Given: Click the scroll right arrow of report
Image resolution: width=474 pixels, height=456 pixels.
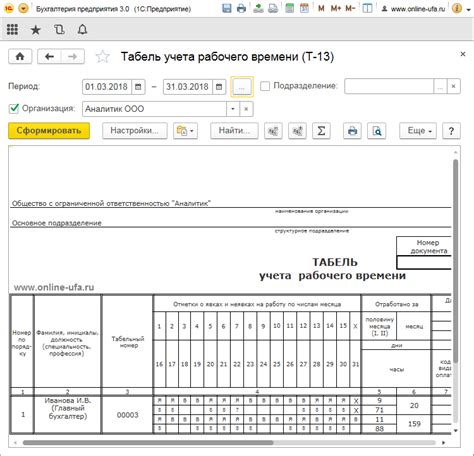Looking at the screenshot, I should point(443,443).
